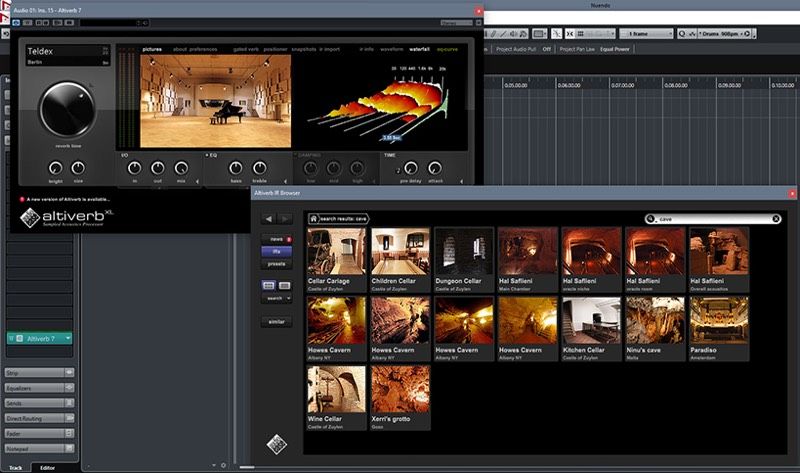Image resolution: width=800 pixels, height=473 pixels.
Task: Click the Equal Power pan law value
Action: tap(614, 49)
